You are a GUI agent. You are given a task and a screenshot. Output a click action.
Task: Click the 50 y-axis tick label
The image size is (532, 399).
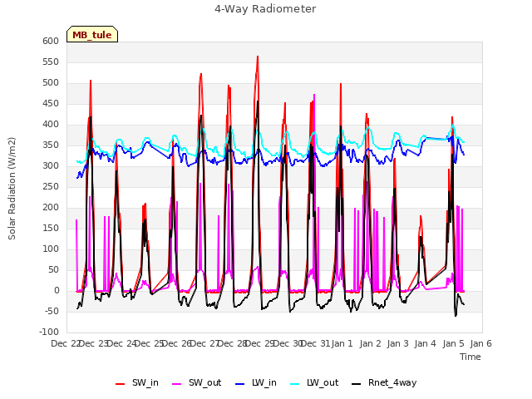click(x=53, y=269)
